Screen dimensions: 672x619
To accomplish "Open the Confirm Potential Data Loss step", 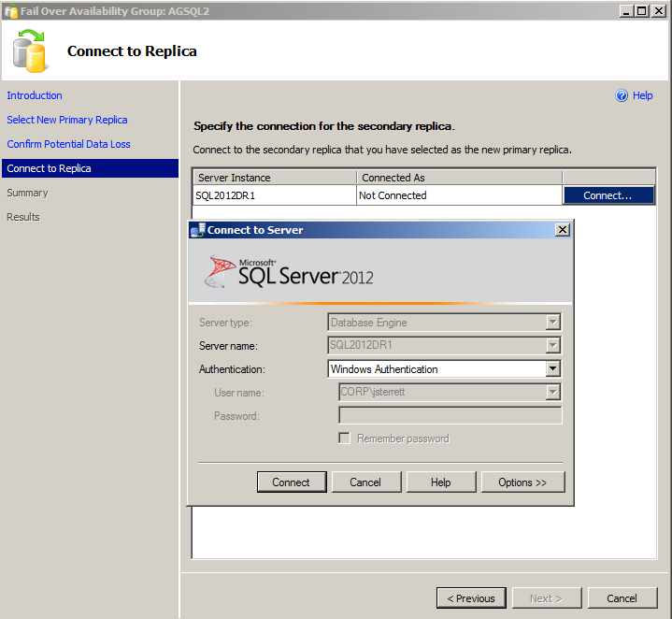I will click(68, 144).
